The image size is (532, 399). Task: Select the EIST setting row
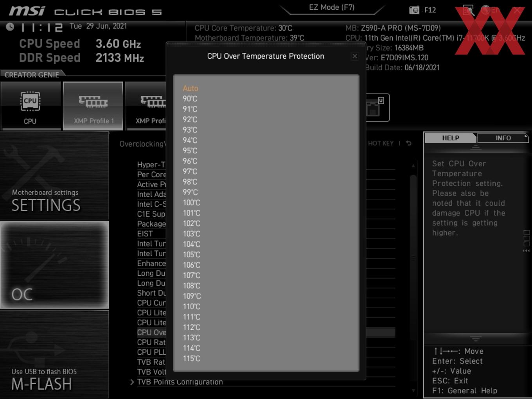[145, 234]
